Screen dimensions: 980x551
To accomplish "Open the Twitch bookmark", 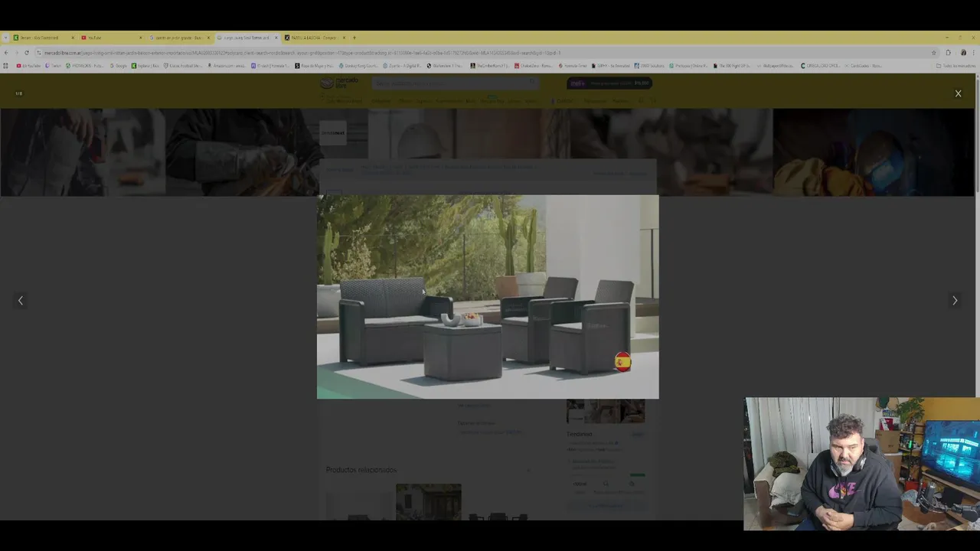I will pyautogui.click(x=54, y=66).
